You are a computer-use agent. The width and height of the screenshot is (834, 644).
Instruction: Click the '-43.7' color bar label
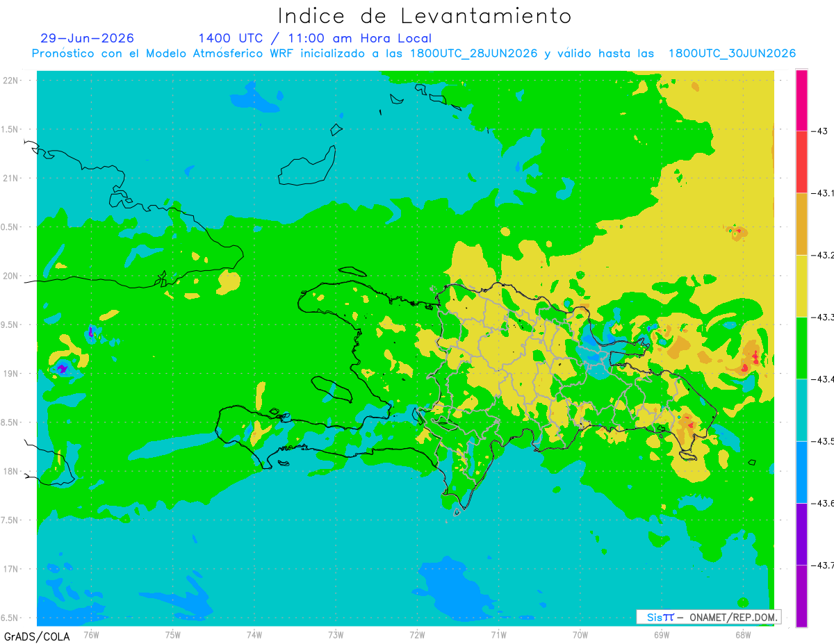click(822, 565)
